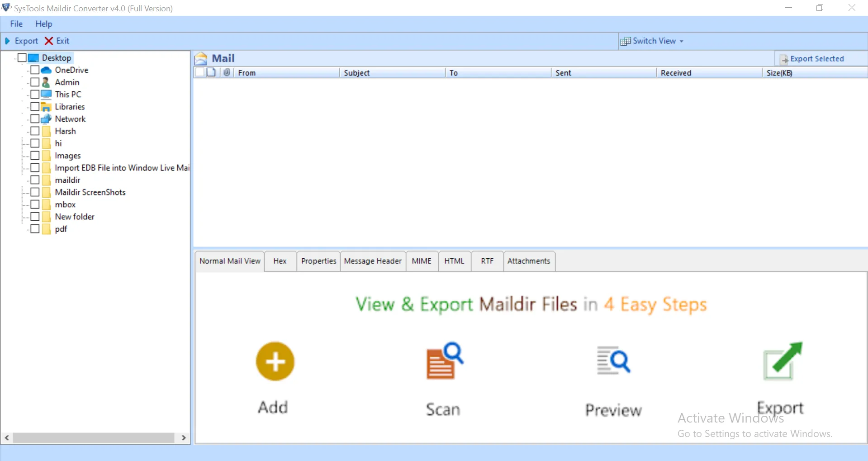Click the document column header icon

(x=211, y=72)
